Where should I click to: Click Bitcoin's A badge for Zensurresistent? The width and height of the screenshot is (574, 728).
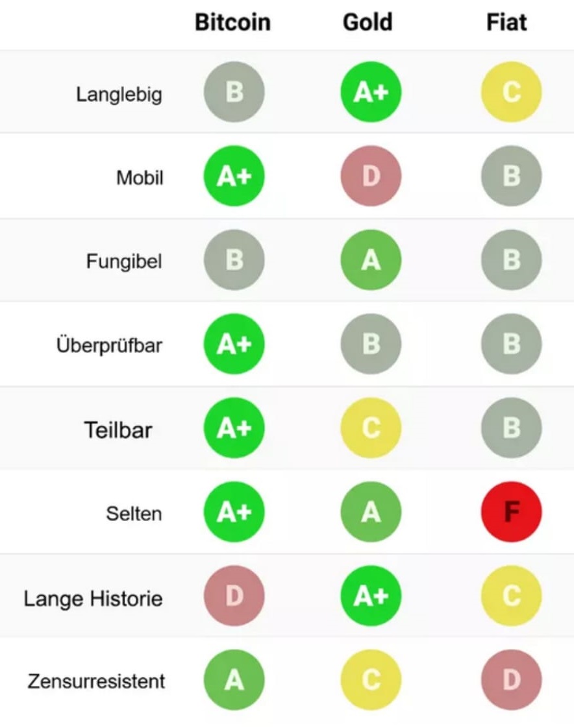click(x=234, y=680)
